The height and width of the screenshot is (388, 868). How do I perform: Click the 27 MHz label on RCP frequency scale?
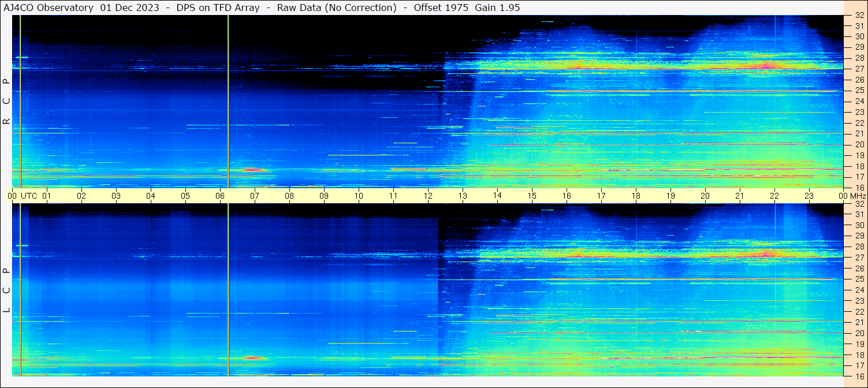click(x=859, y=69)
